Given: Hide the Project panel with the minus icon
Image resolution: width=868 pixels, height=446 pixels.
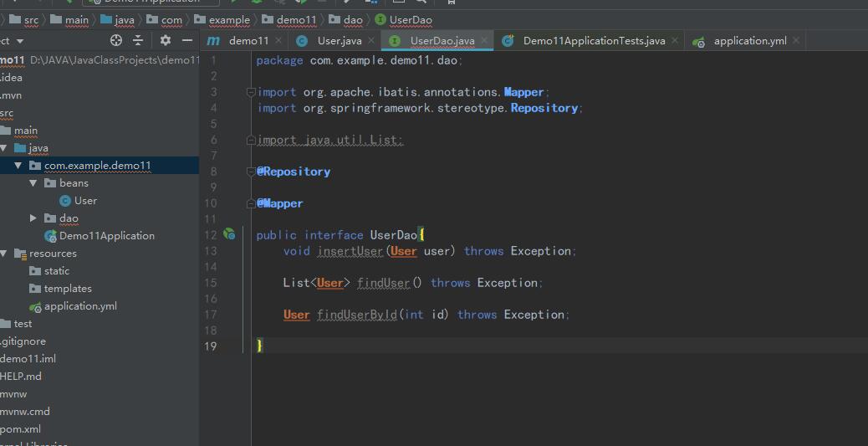Looking at the screenshot, I should point(187,40).
